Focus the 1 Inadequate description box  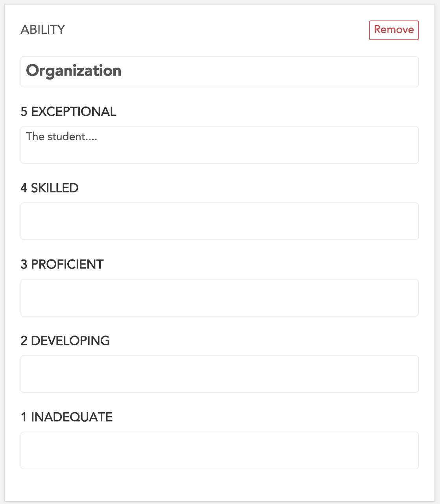point(219,450)
